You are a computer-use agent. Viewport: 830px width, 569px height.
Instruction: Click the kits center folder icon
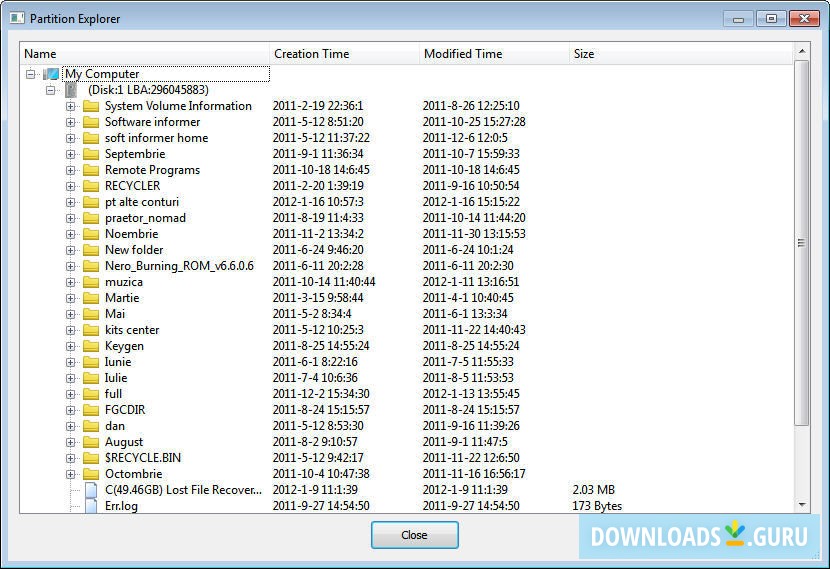(x=91, y=330)
